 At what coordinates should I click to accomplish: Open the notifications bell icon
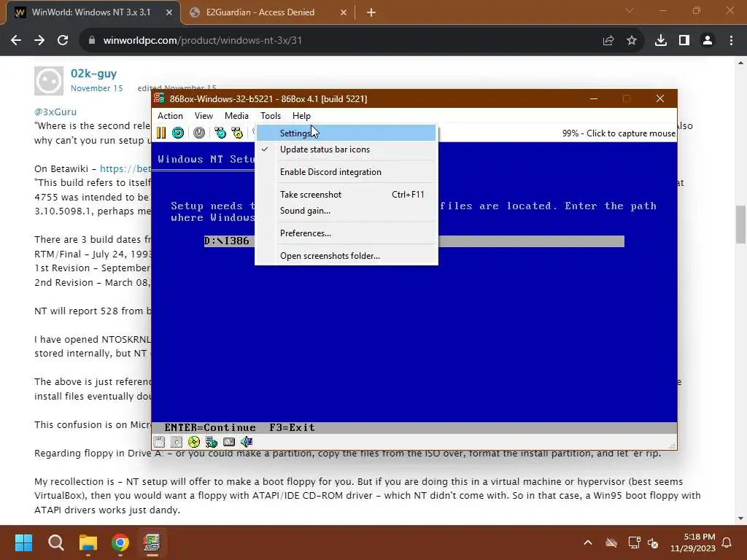click(727, 542)
